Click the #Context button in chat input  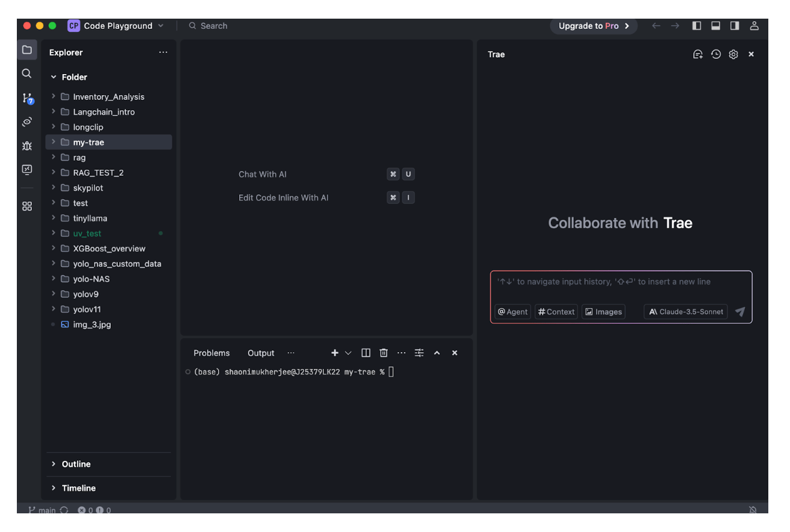556,312
